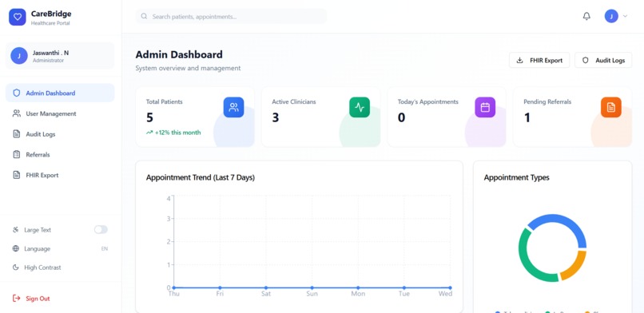Navigate to FHIR Export in the sidebar

click(60, 175)
